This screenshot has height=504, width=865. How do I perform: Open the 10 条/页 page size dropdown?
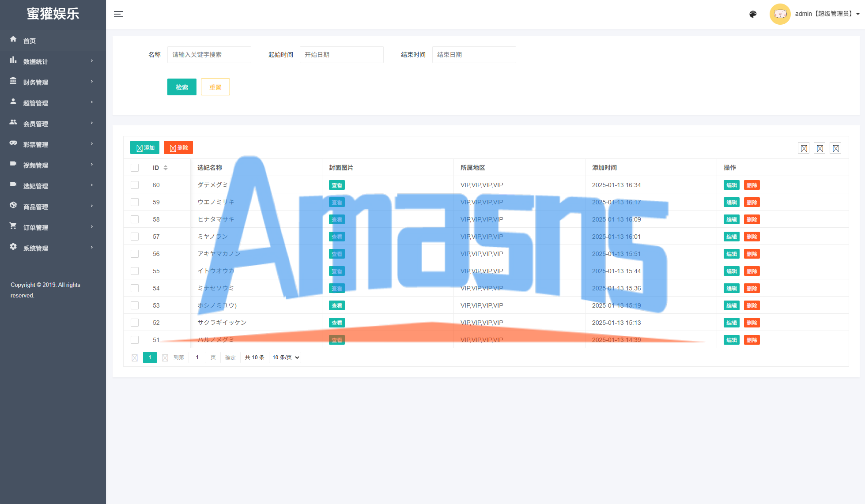point(285,357)
